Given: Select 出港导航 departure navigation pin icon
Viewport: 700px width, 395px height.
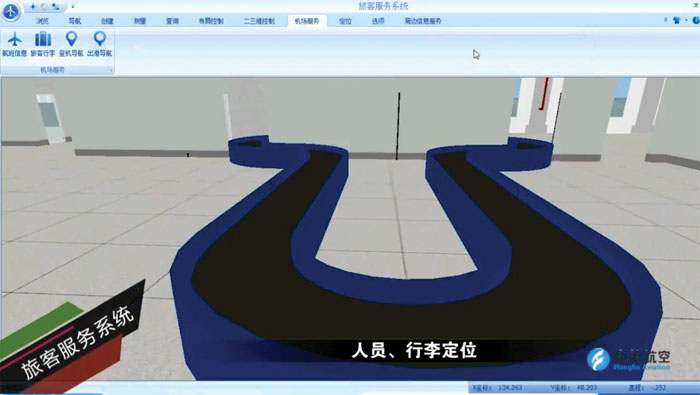Looking at the screenshot, I should [x=100, y=44].
